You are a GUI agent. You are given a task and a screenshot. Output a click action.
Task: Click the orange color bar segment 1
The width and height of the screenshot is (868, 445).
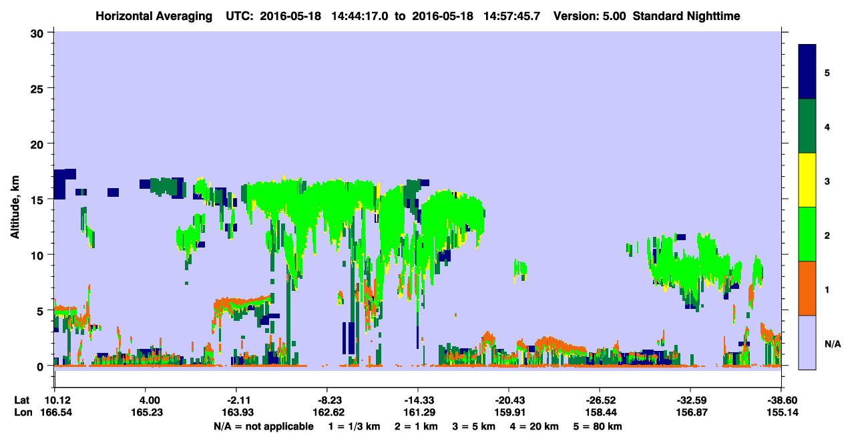(x=807, y=288)
